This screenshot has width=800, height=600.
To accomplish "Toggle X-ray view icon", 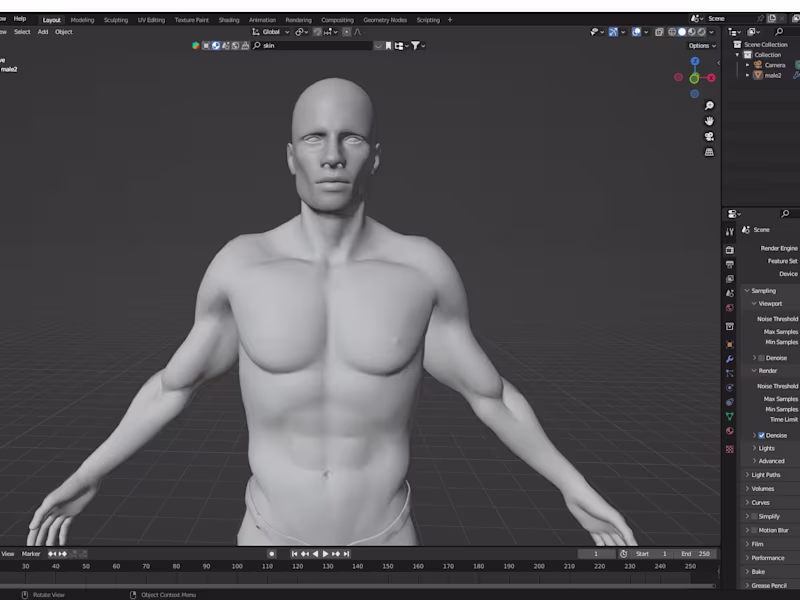I will click(x=659, y=32).
